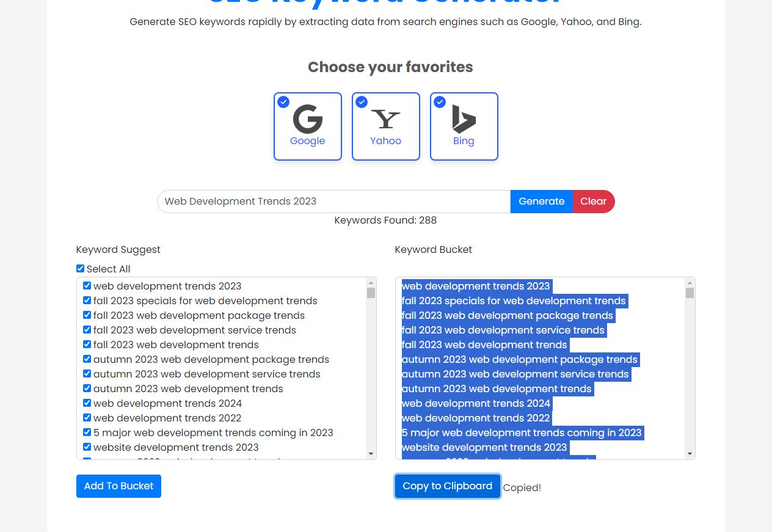The height and width of the screenshot is (532, 772).
Task: Click the blue checkmark badge on Yahoo card
Action: [362, 102]
